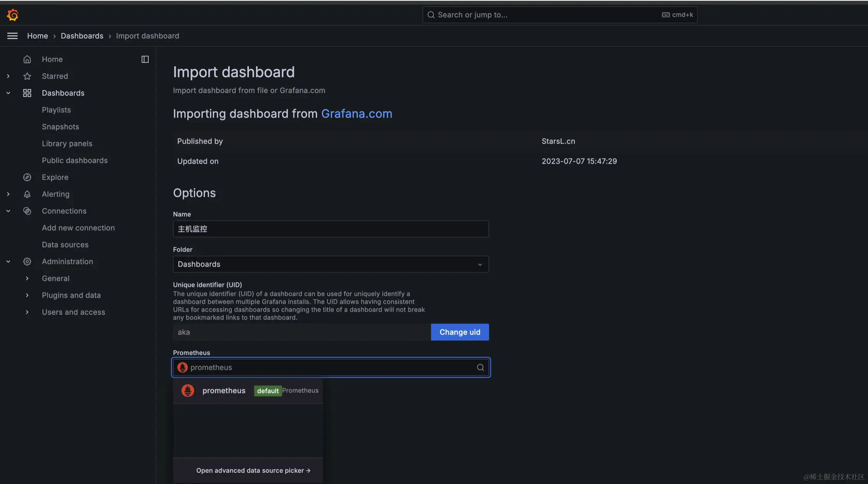Click the Starred star icon
868x484 pixels.
coord(27,76)
